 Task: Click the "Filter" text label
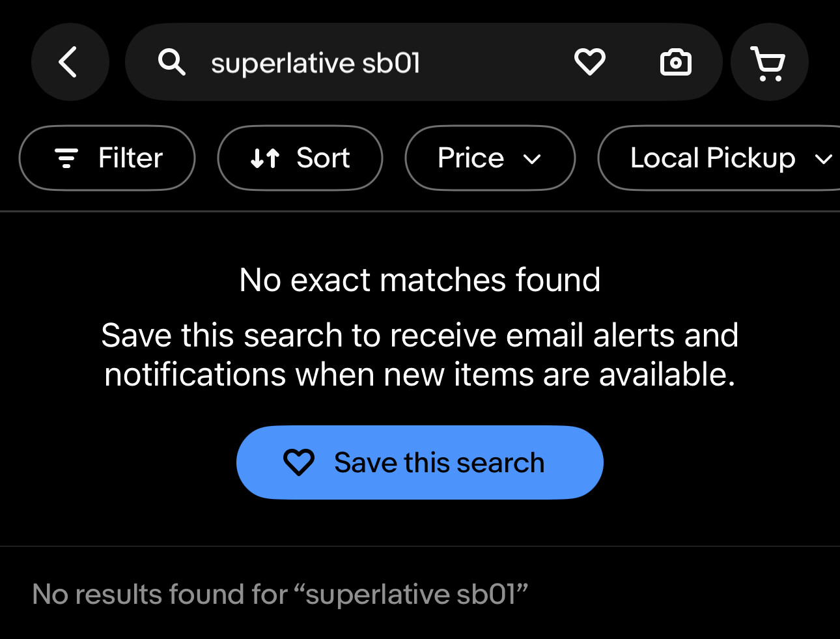130,158
